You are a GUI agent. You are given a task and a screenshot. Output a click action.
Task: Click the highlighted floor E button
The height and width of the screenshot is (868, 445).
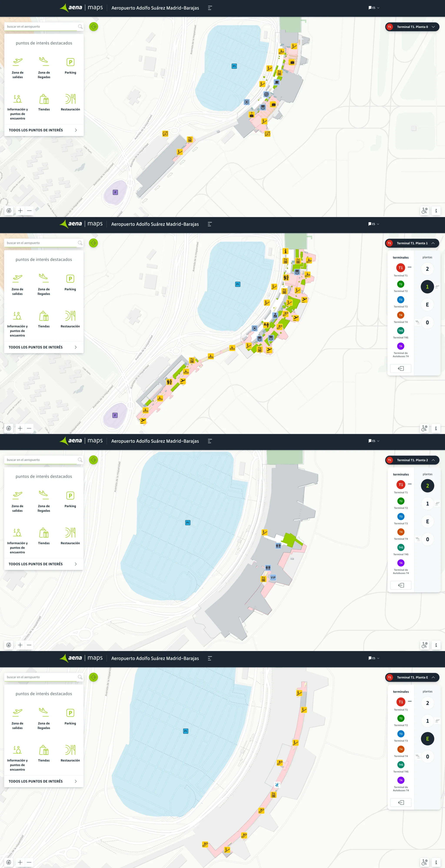[x=427, y=739]
